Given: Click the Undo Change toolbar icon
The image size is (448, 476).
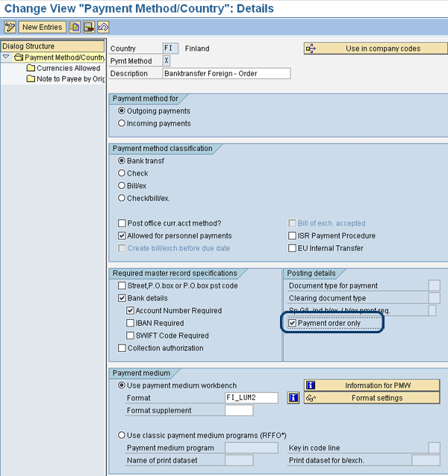Looking at the screenshot, I should pos(102,27).
